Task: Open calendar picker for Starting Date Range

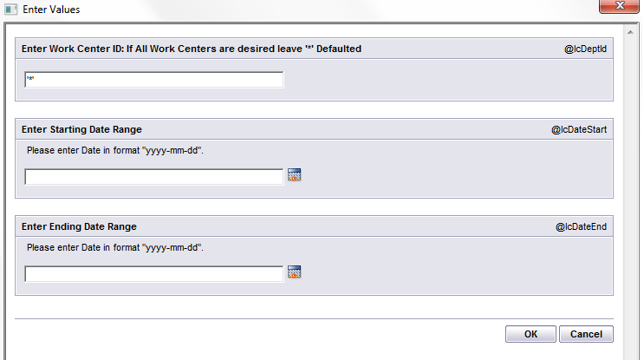Action: tap(294, 175)
